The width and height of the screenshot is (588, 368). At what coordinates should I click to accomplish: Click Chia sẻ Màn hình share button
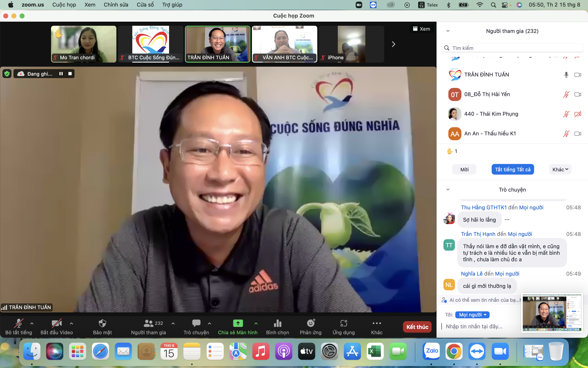[238, 327]
